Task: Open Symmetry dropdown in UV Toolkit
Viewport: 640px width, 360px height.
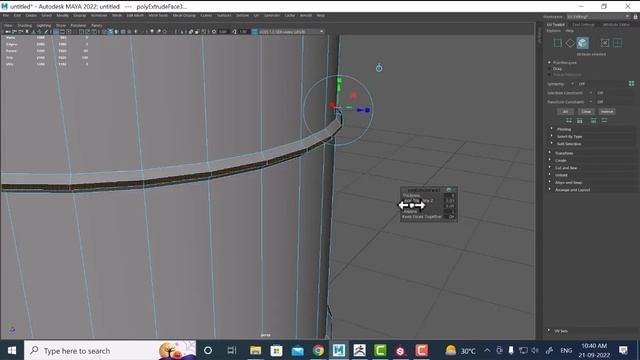Action: tap(572, 84)
